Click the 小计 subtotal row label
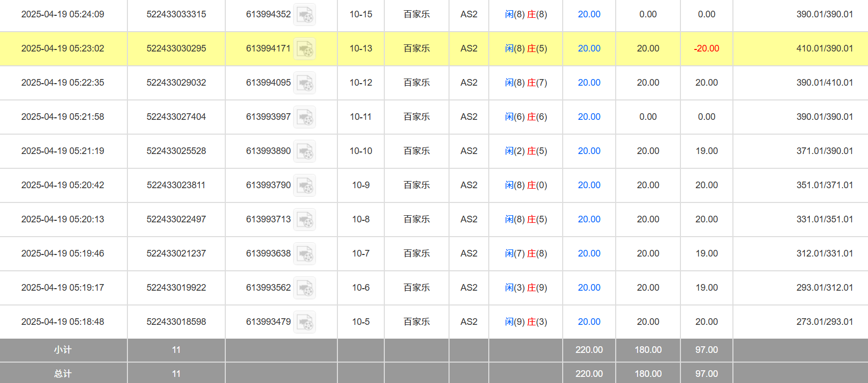Image resolution: width=868 pixels, height=383 pixels. tap(63, 350)
